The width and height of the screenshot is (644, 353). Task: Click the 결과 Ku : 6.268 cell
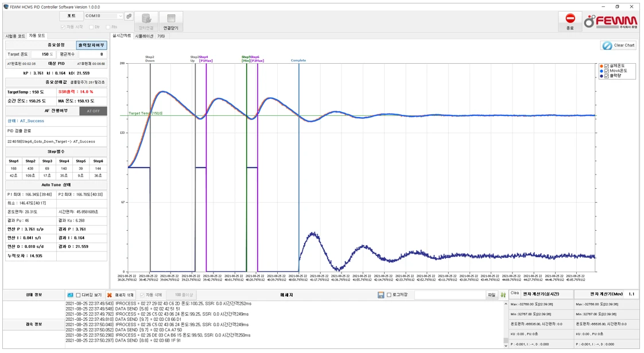(x=82, y=220)
